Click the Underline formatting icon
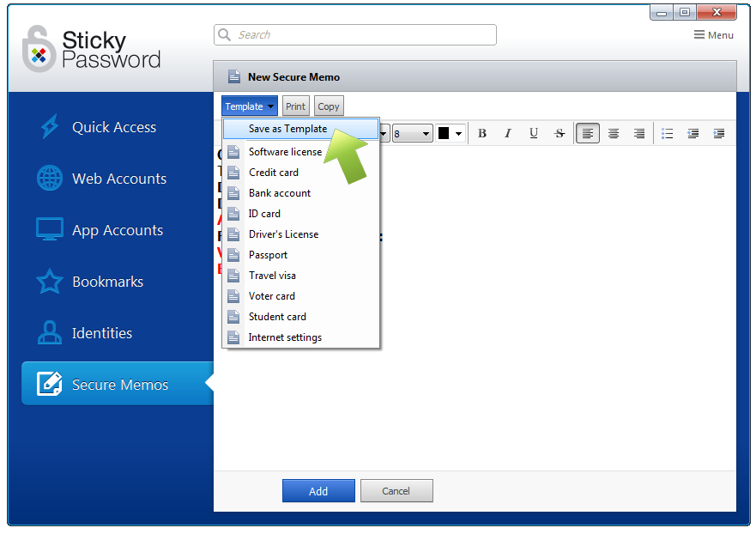This screenshot has width=756, height=534. click(x=534, y=134)
